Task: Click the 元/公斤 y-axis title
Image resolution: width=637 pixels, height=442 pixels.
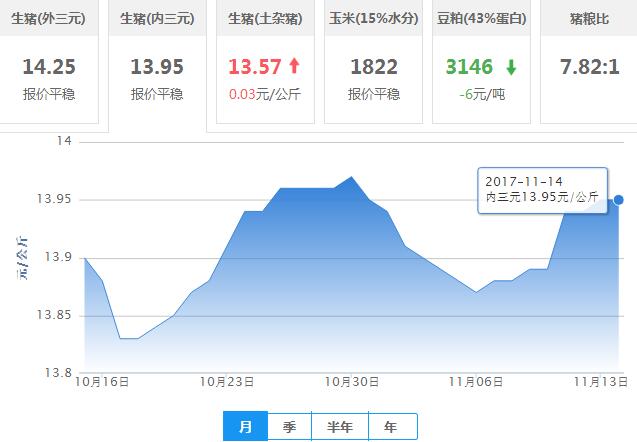Action: tap(22, 258)
